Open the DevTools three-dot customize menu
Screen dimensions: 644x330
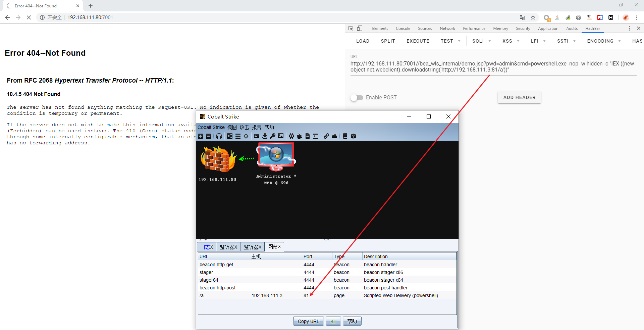pos(629,29)
